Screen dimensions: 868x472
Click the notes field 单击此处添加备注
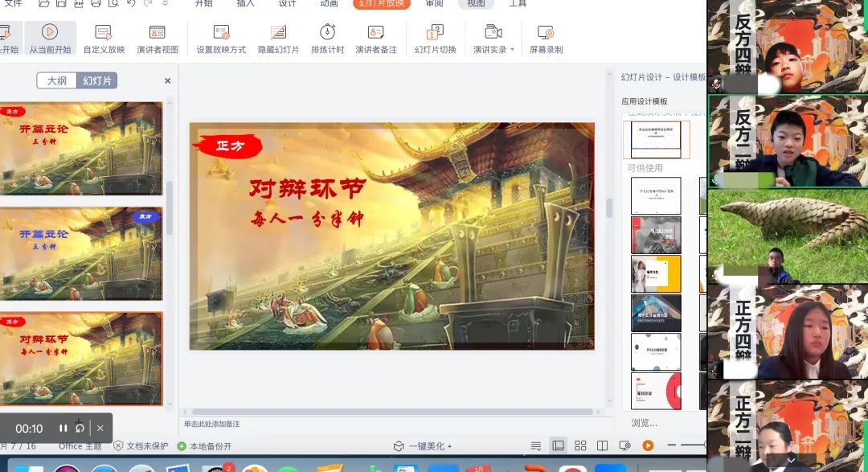212,424
